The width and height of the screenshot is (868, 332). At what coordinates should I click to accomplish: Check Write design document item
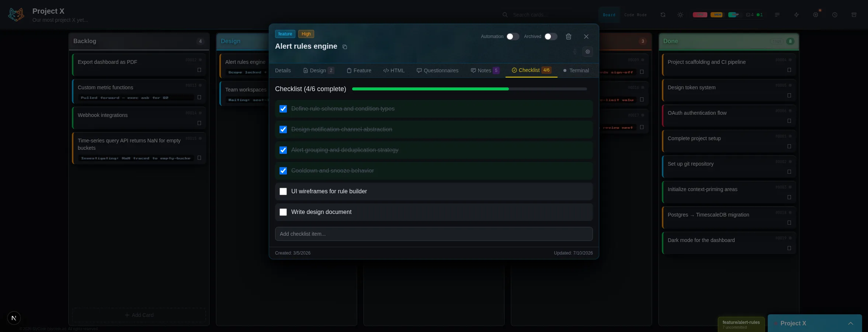pyautogui.click(x=283, y=212)
